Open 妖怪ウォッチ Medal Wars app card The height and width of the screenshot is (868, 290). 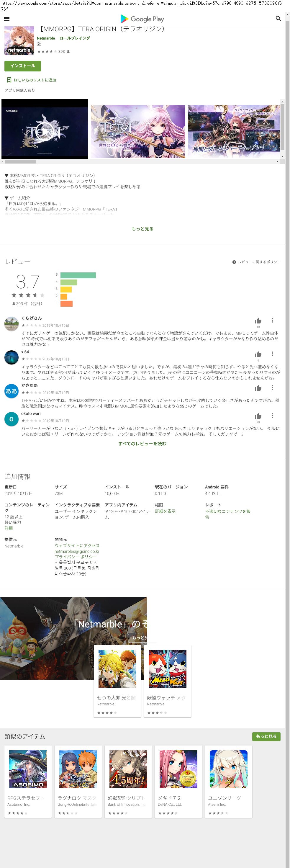[167, 681]
